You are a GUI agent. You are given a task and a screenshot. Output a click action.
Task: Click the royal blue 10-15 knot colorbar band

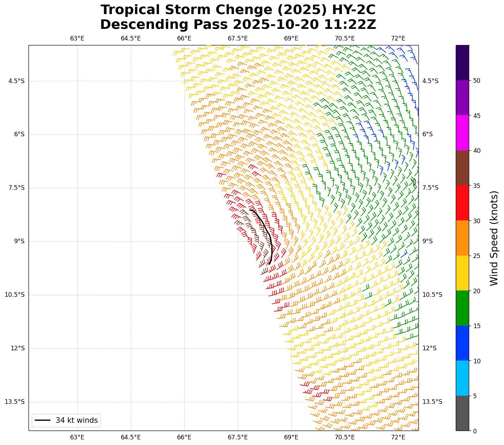[462, 343]
